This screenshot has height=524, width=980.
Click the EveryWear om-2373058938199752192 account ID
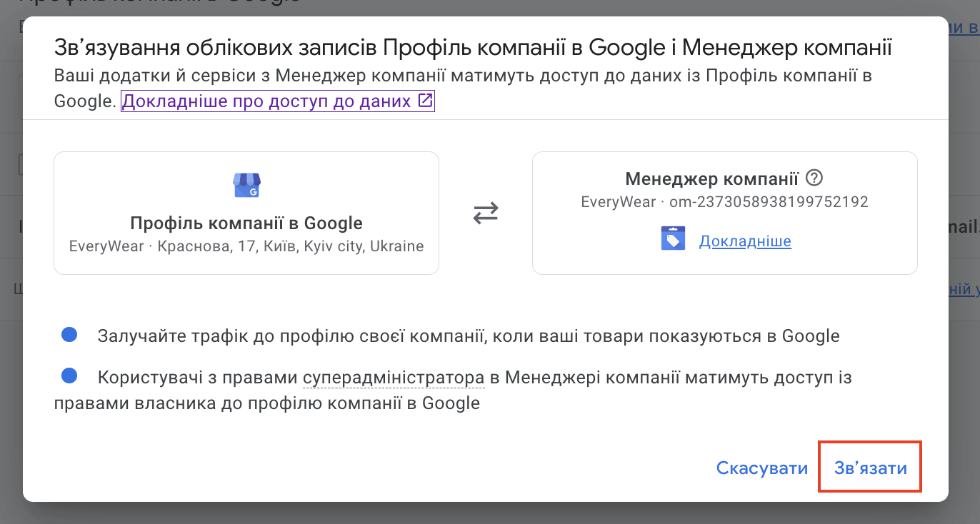(725, 202)
